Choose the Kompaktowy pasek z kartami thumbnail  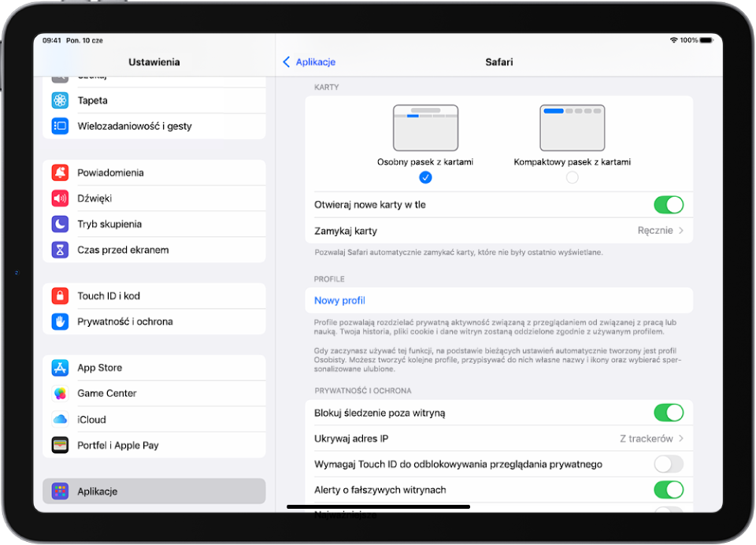[573, 128]
